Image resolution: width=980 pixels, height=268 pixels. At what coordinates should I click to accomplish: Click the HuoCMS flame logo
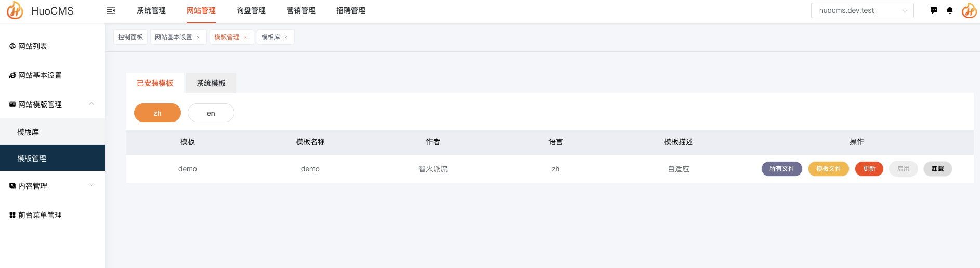[x=15, y=10]
